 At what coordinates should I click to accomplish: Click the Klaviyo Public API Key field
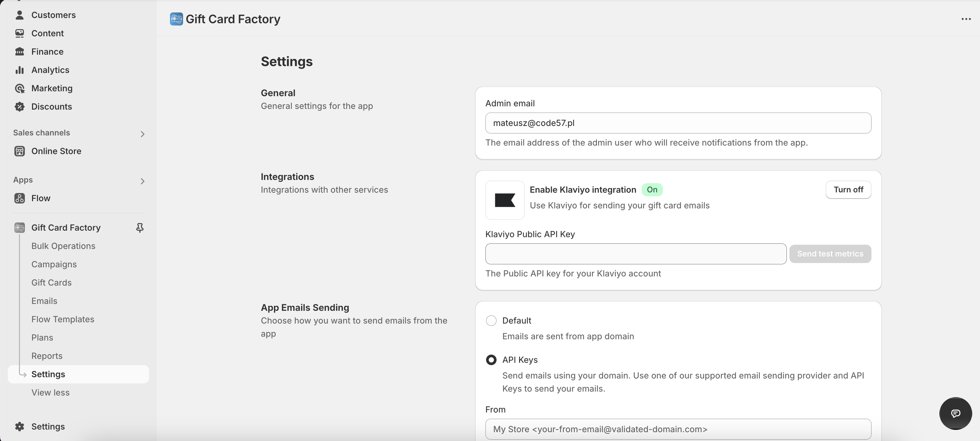[635, 254]
